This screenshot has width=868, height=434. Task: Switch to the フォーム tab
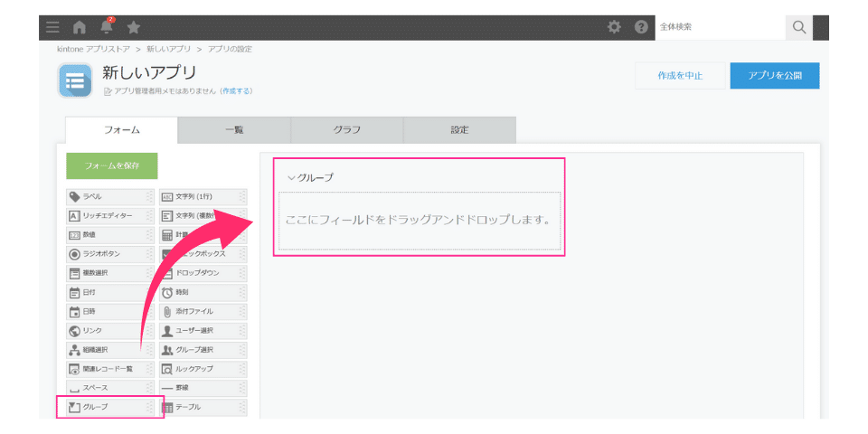click(122, 130)
